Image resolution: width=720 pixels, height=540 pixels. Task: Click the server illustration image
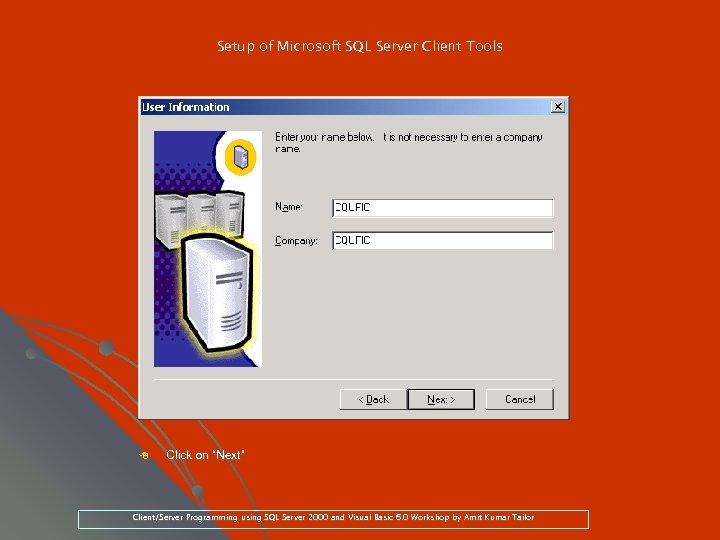208,249
